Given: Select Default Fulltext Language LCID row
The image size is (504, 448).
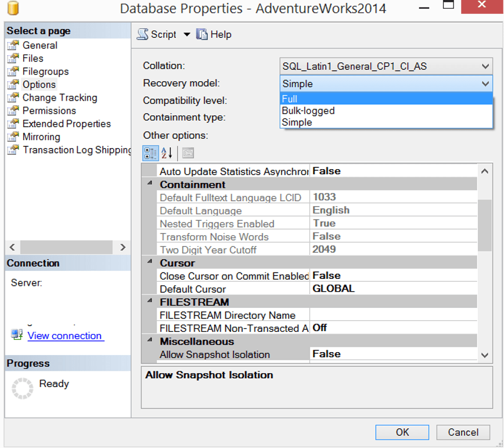Looking at the screenshot, I should point(317,197).
